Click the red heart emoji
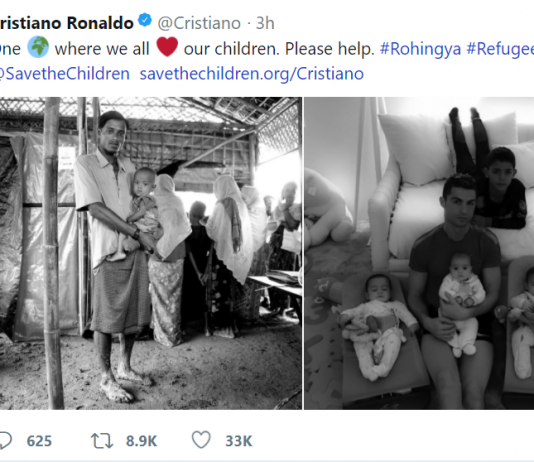This screenshot has height=462, width=534. [167, 47]
